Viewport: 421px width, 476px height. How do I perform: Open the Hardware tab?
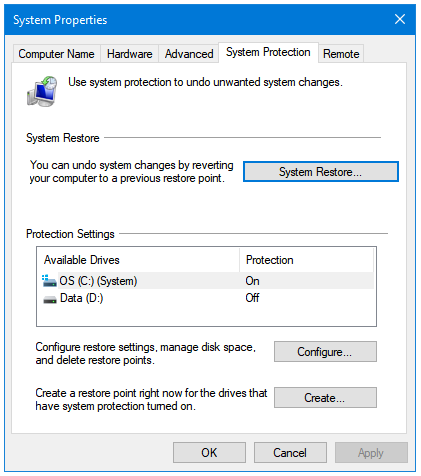point(130,54)
